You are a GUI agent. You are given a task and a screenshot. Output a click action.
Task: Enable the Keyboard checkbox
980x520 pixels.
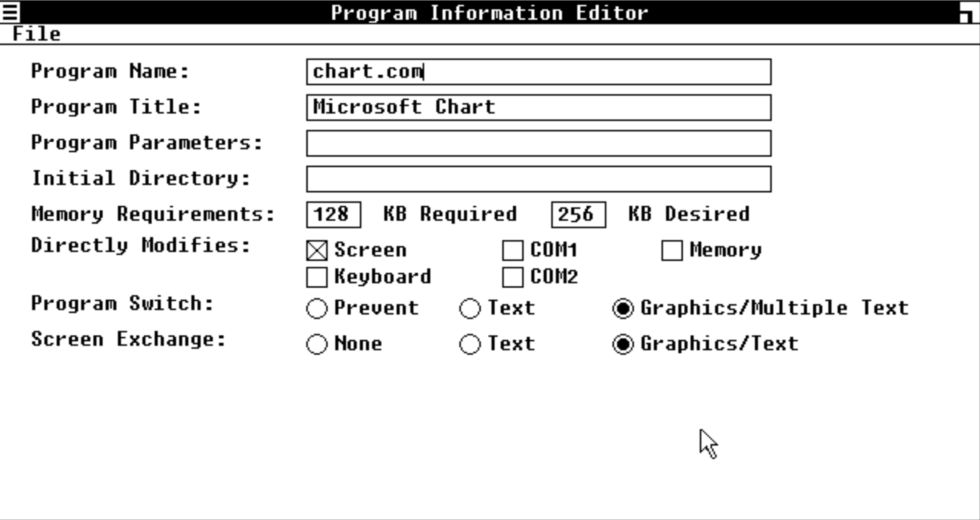tap(317, 277)
